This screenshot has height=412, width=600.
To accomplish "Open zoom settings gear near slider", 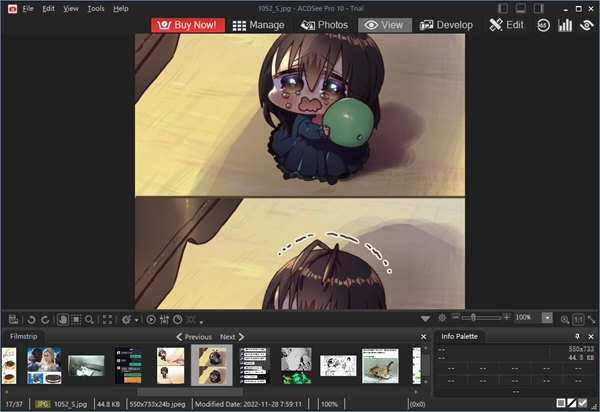I will [x=442, y=318].
